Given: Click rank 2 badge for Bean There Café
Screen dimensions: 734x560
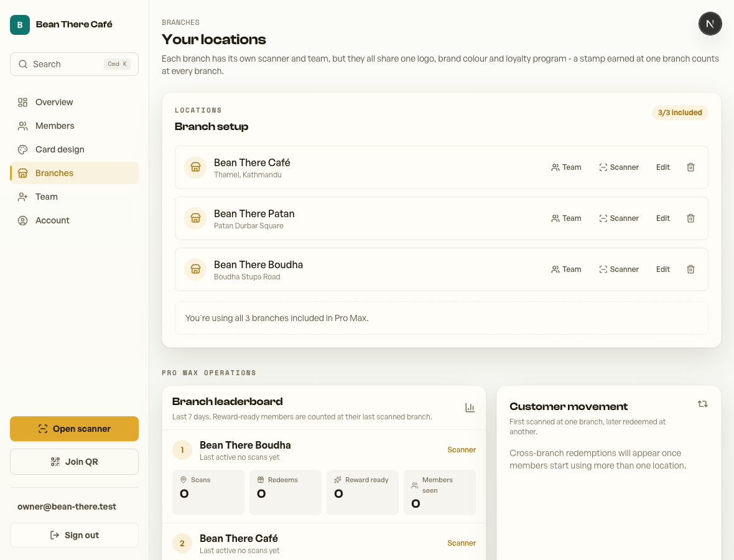Looking at the screenshot, I should 182,543.
